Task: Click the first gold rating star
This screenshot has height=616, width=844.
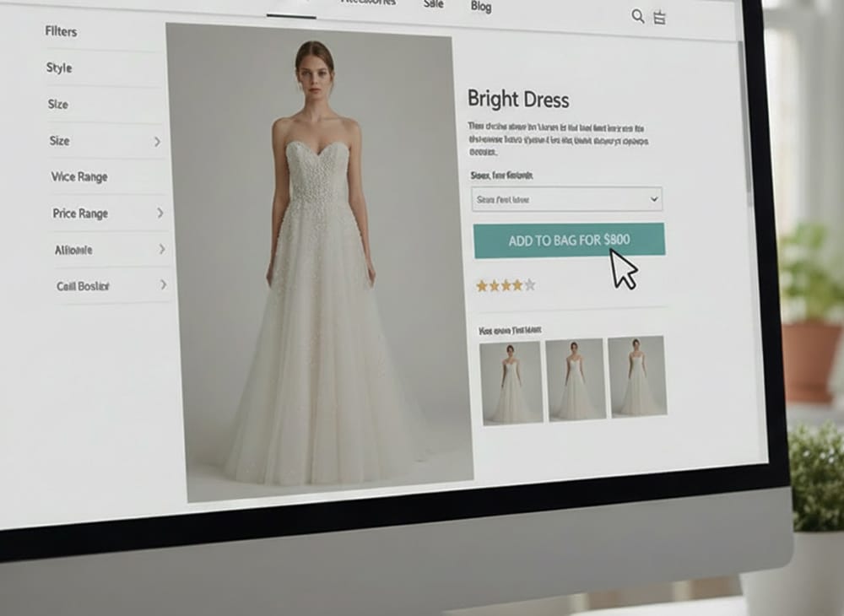Action: tap(482, 286)
